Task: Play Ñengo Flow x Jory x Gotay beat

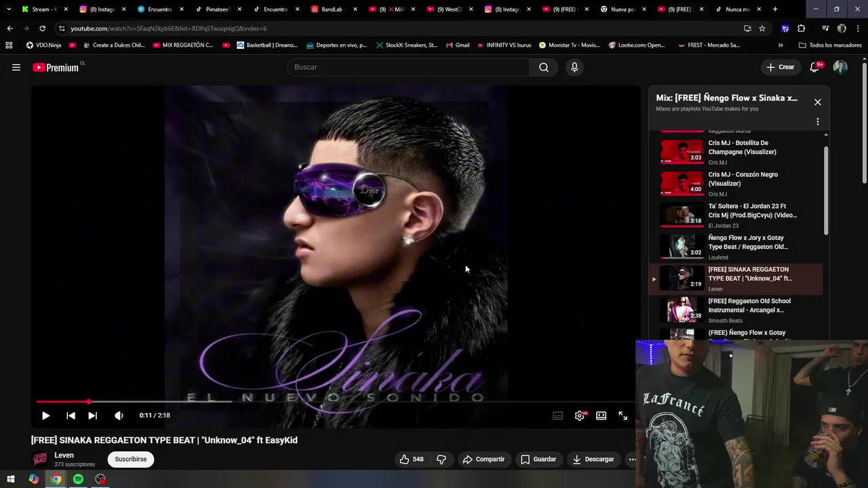Action: tap(736, 247)
